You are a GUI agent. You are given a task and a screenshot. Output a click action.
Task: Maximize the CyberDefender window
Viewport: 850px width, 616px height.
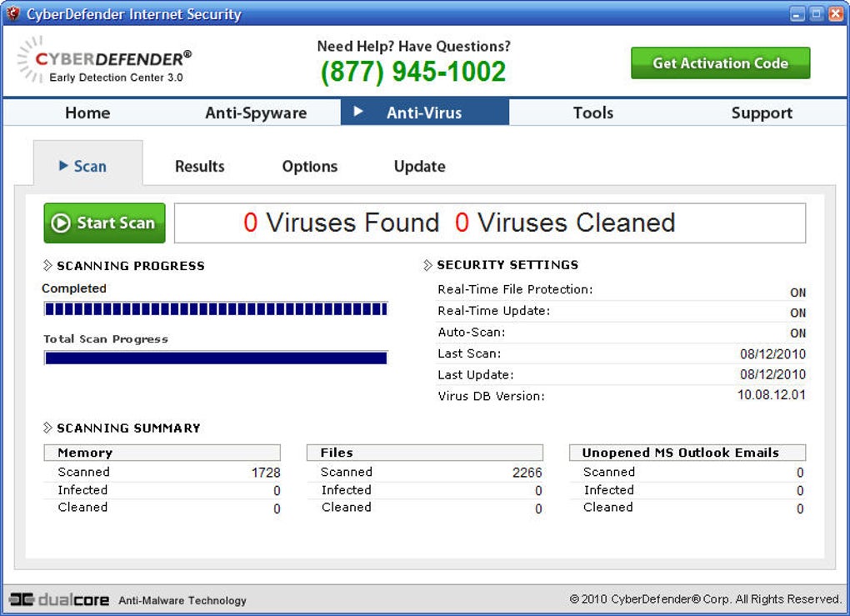pos(817,14)
